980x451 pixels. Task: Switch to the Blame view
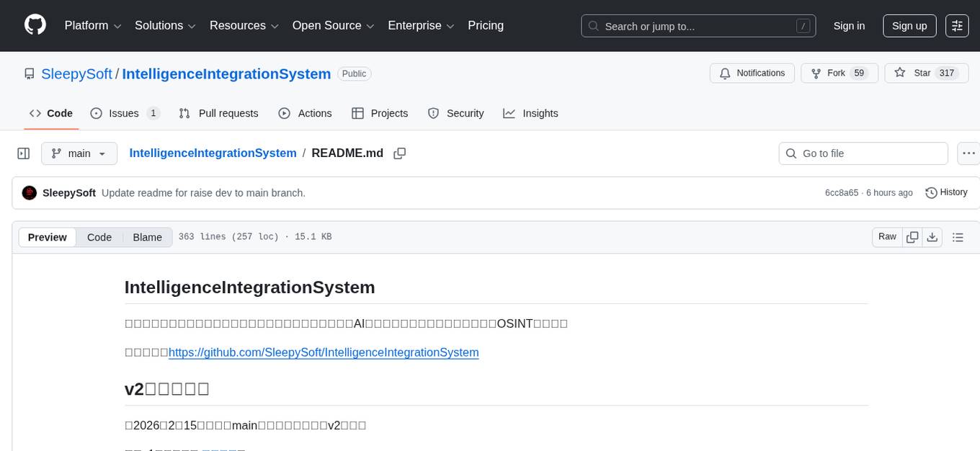(147, 237)
